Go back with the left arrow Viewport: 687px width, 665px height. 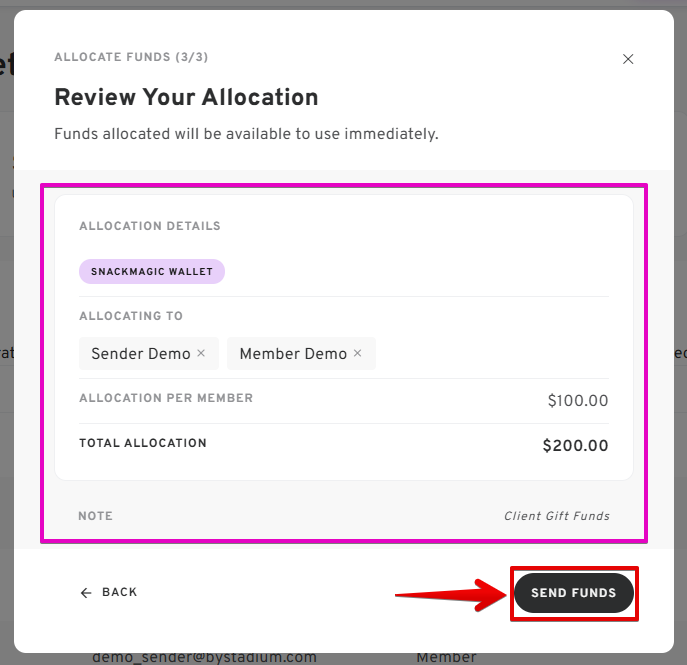86,593
